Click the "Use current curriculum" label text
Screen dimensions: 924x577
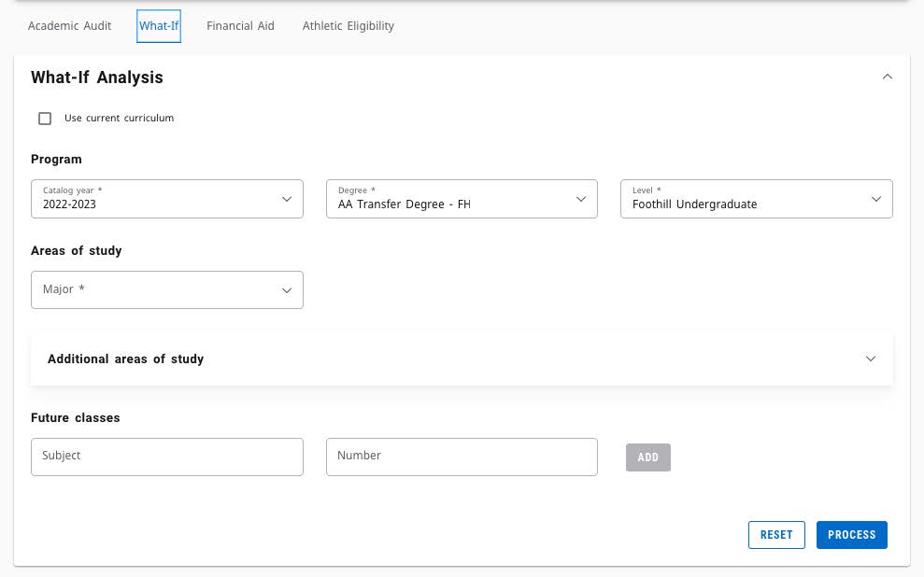click(119, 119)
